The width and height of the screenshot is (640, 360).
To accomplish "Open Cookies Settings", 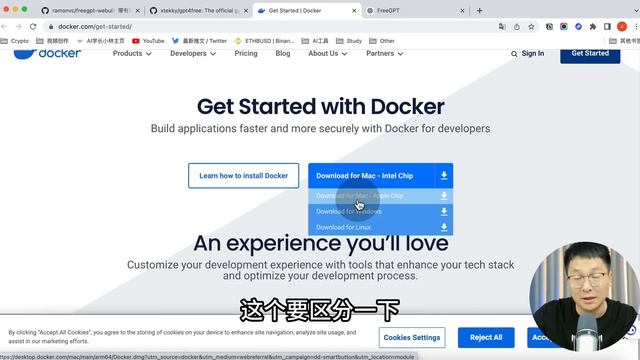I will [412, 338].
